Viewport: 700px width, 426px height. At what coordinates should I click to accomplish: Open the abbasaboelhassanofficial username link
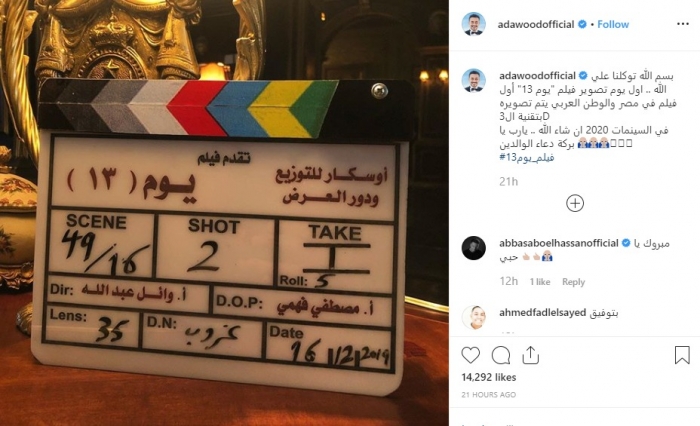[x=558, y=243]
